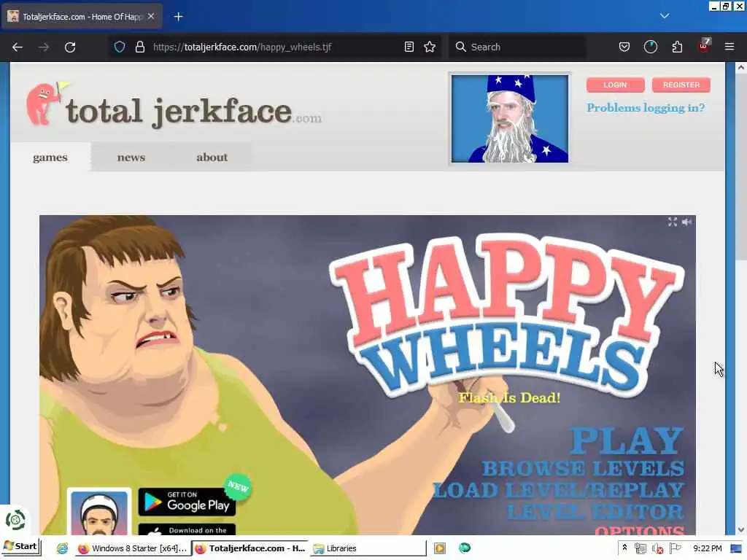Reload the current page
The image size is (747, 560).
click(x=70, y=47)
